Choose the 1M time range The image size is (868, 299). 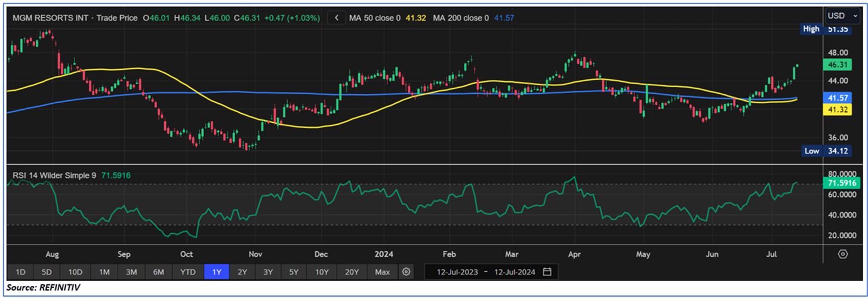(104, 272)
